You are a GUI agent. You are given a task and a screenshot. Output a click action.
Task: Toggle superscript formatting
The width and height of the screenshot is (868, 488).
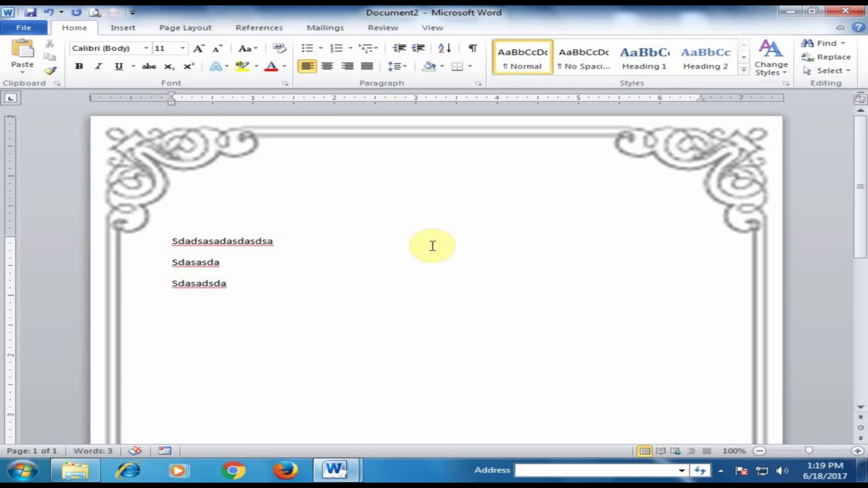[188, 66]
